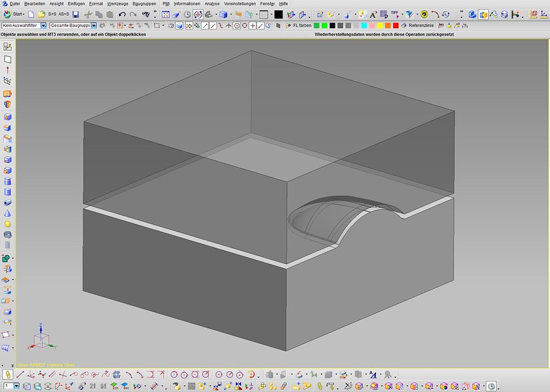The width and height of the screenshot is (550, 392).
Task: Click the top face of the transparent block
Action: pyautogui.click(x=269, y=116)
